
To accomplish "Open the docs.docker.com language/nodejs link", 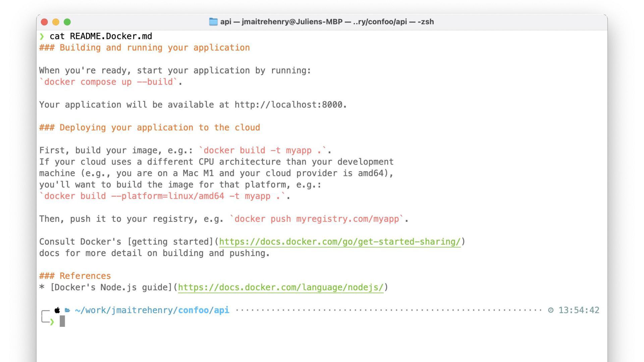I will pyautogui.click(x=280, y=287).
